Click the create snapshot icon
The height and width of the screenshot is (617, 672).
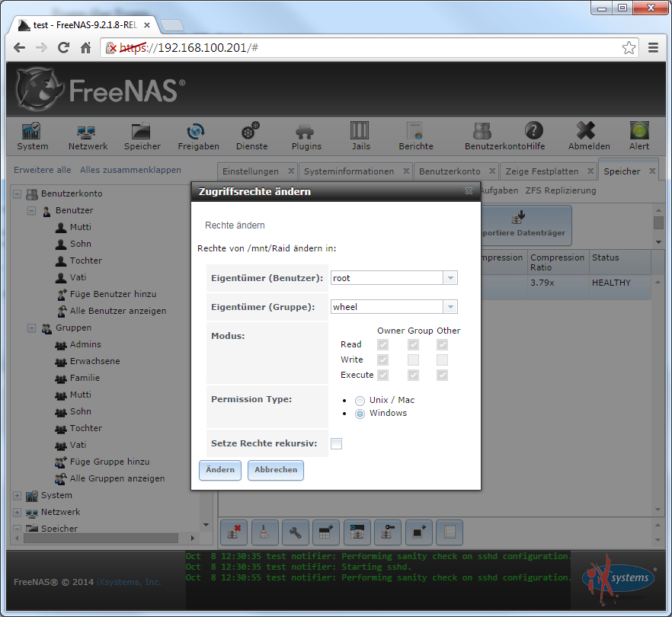[419, 532]
